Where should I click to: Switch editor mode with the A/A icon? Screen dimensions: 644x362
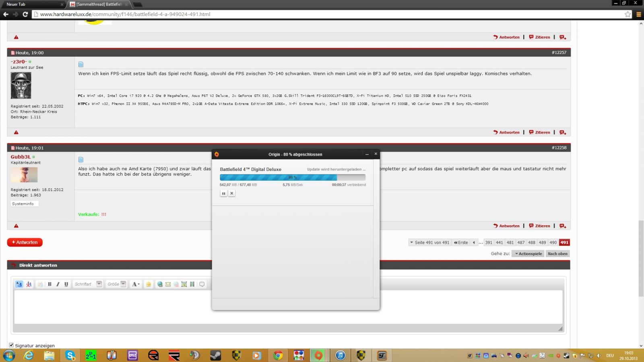coord(19,284)
